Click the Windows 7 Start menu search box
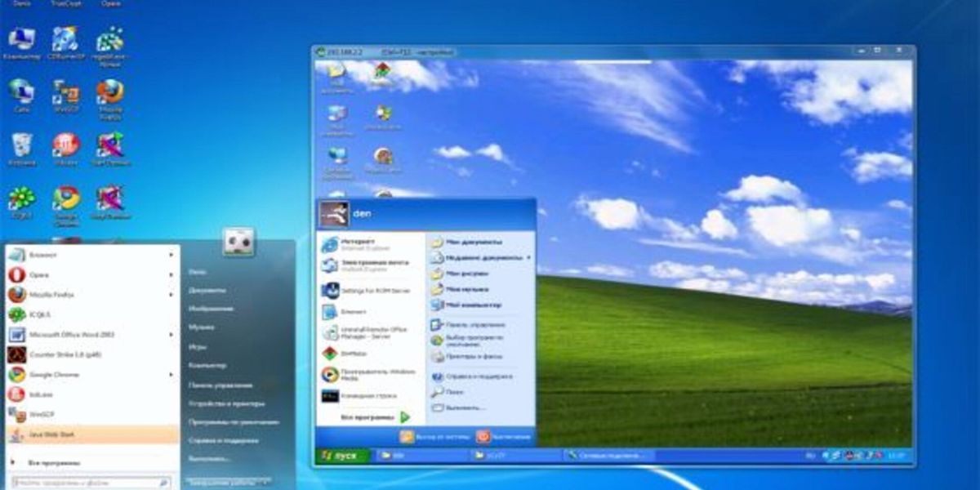Image resolution: width=980 pixels, height=490 pixels. point(92,483)
